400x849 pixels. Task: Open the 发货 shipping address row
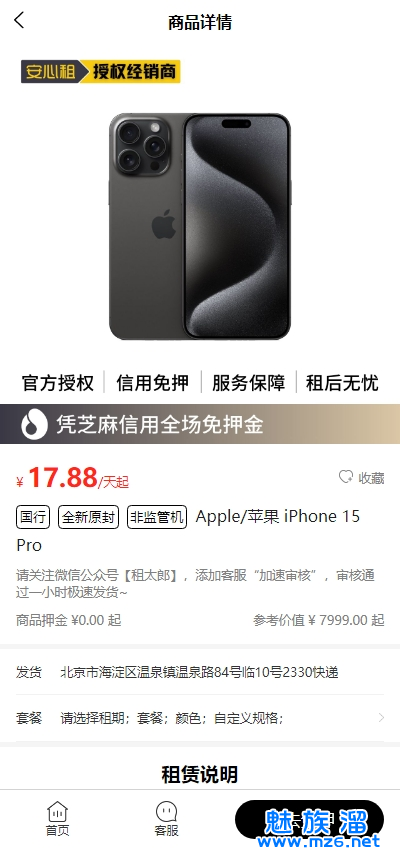pyautogui.click(x=200, y=672)
